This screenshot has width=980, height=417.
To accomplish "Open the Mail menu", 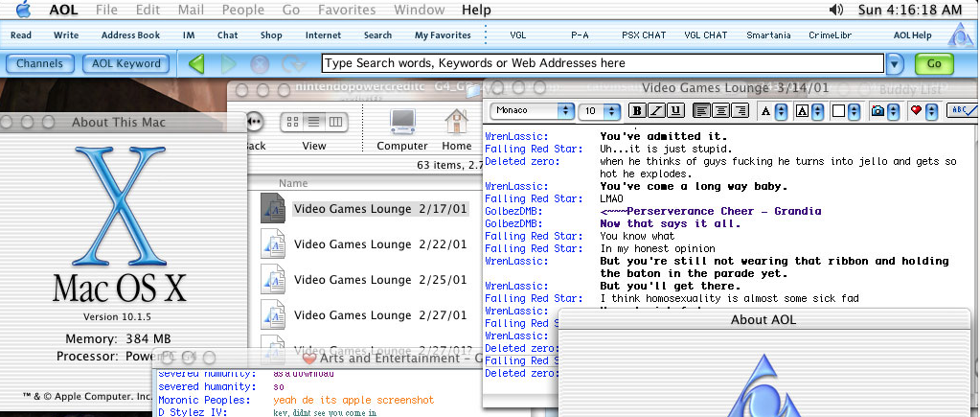I will [191, 10].
